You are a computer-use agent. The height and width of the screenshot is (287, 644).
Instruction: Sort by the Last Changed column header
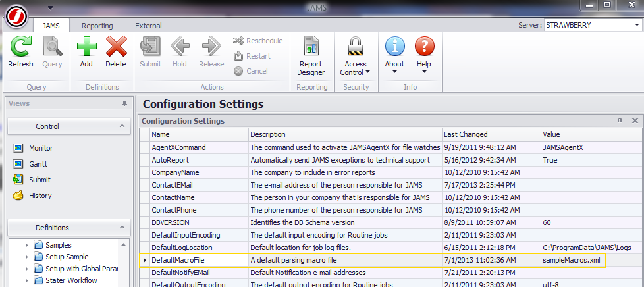coord(492,134)
